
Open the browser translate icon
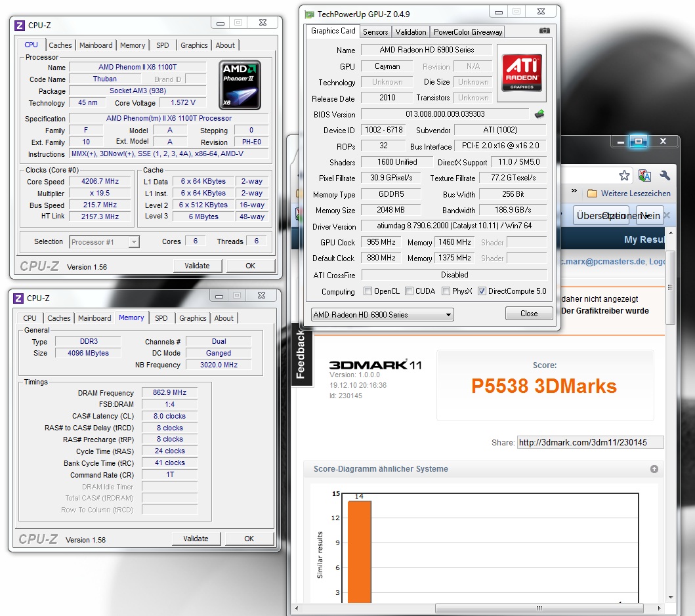(x=644, y=175)
